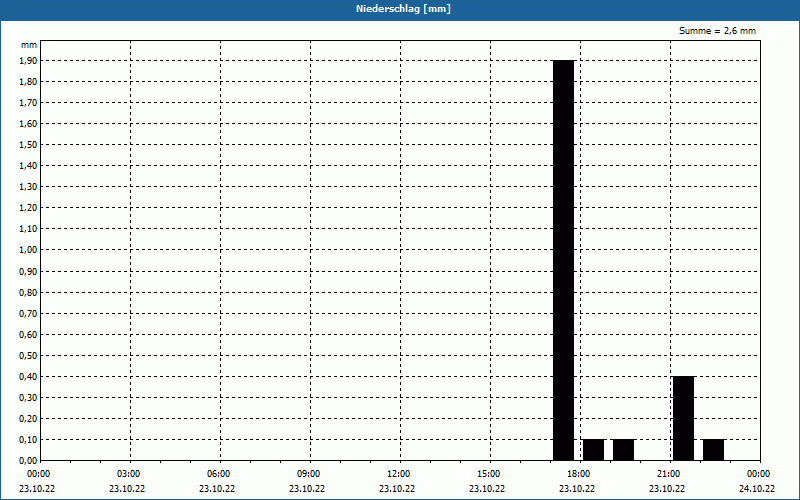The height and width of the screenshot is (500, 800).
Task: Click the 00:00 time label above 24.10.22
Action: 759,474
